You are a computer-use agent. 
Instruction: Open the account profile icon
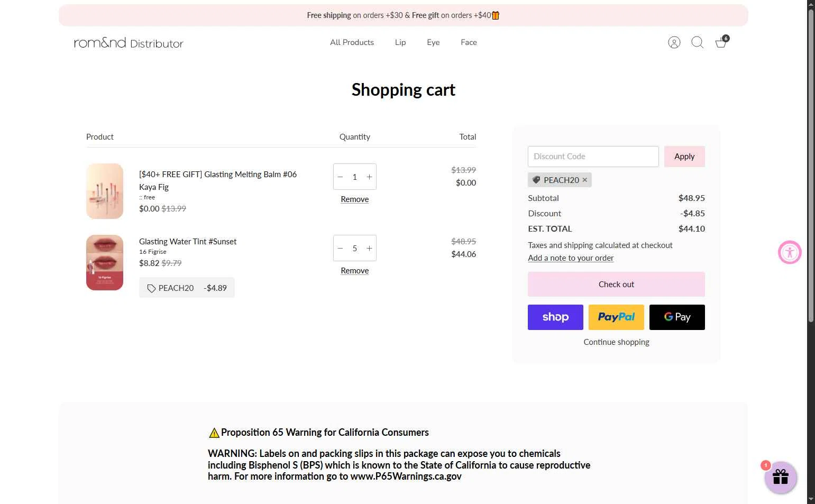click(674, 42)
